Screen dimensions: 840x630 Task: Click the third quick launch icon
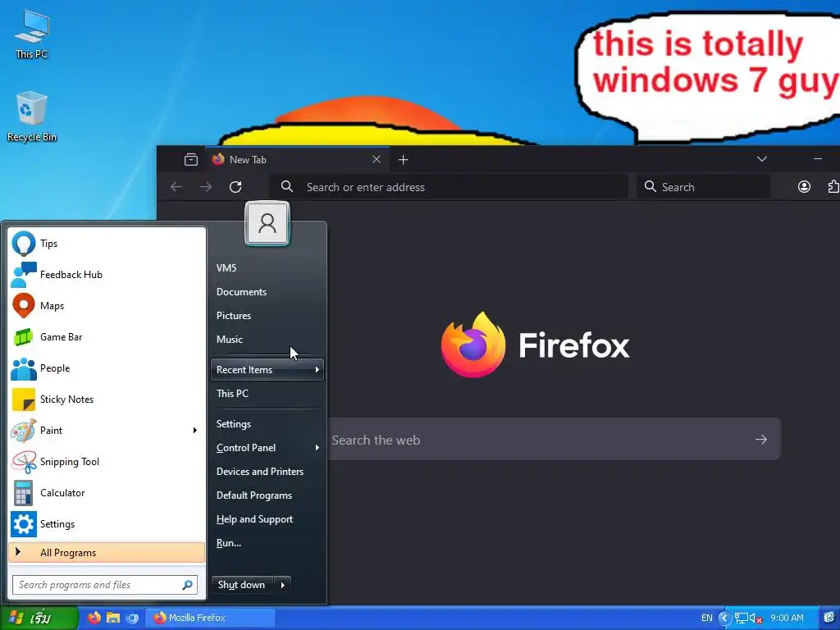click(132, 618)
